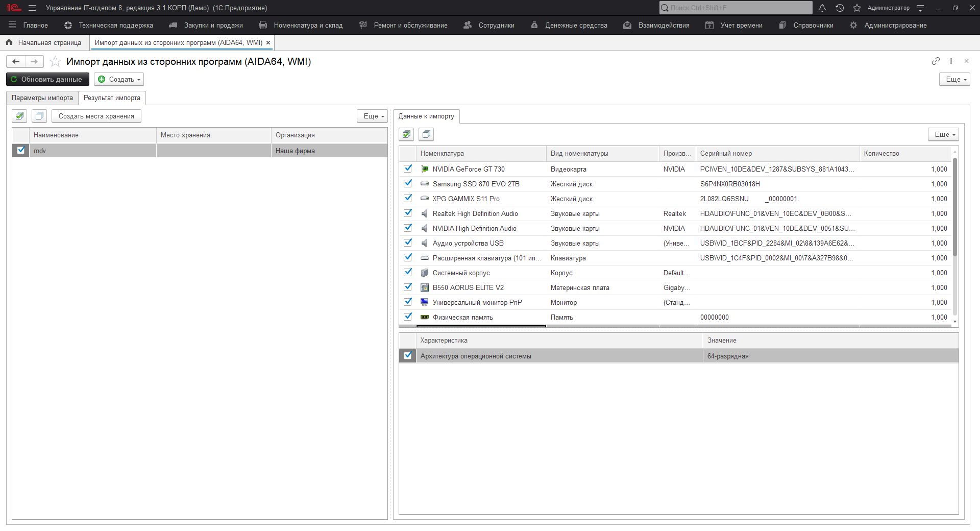
Task: Click the get link icon
Action: tap(935, 61)
